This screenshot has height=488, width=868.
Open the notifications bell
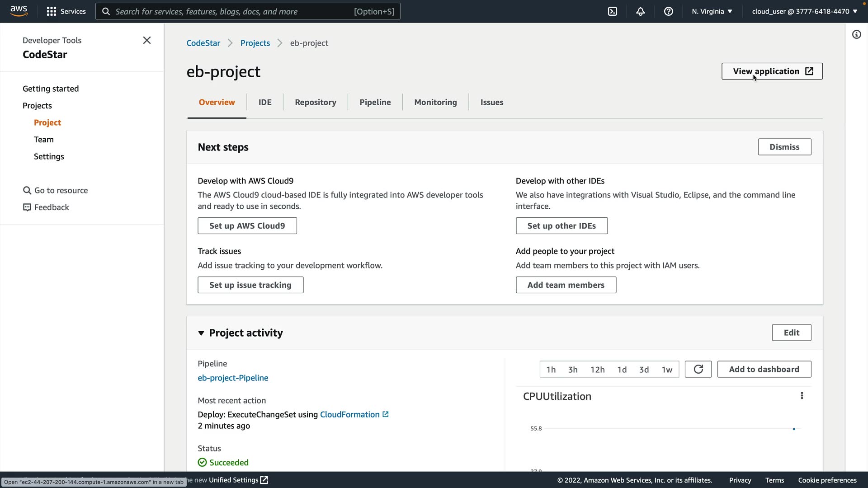tap(641, 11)
